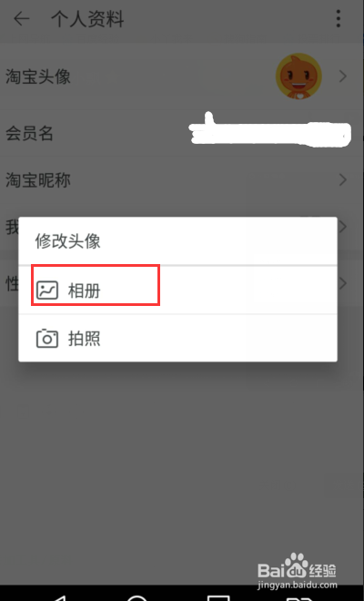Tap the camera icon next to 拍照
Image resolution: width=364 pixels, height=601 pixels.
(47, 339)
